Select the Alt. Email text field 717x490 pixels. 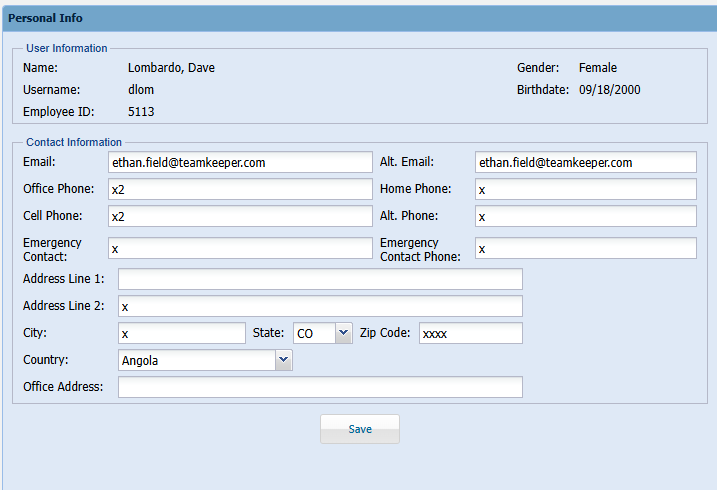(585, 162)
